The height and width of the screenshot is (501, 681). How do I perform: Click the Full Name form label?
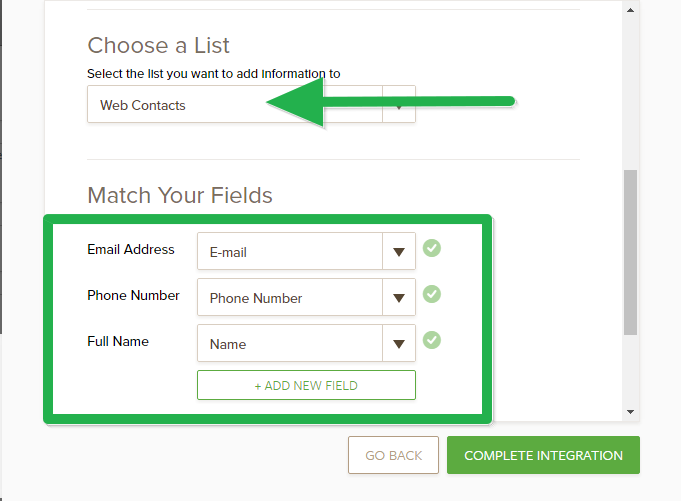(118, 342)
